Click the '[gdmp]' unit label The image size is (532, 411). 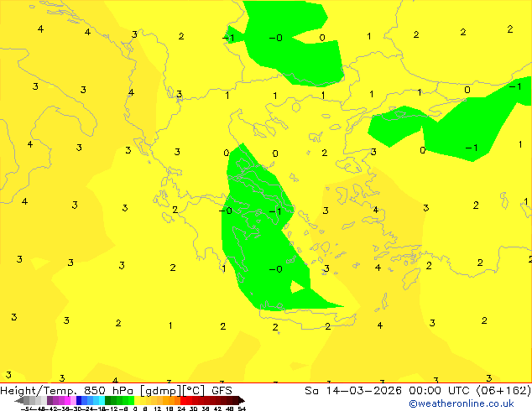coord(161,391)
